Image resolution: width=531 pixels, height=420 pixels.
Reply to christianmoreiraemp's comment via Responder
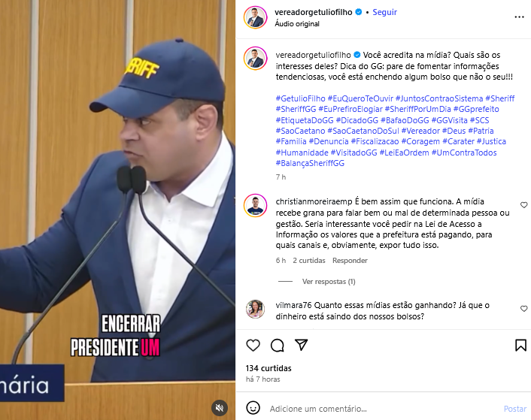pos(350,261)
